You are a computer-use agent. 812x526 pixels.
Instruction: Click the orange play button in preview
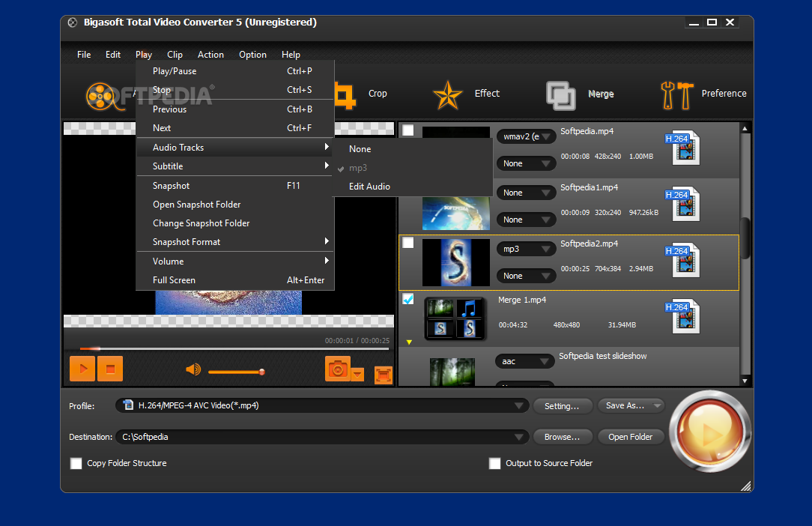[82, 369]
